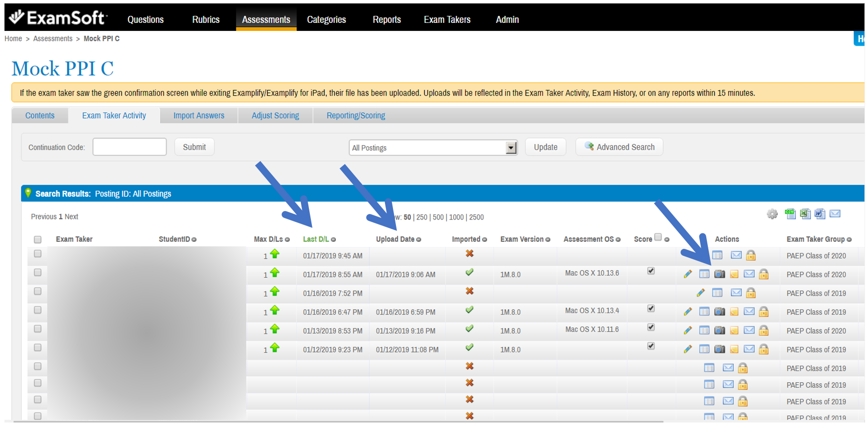Export results as CSV file icon
Screen dimensions: 868x429
(x=790, y=214)
